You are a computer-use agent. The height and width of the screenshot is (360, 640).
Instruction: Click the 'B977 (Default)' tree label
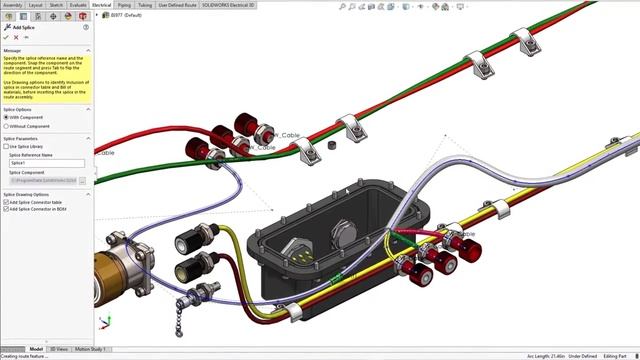(126, 15)
